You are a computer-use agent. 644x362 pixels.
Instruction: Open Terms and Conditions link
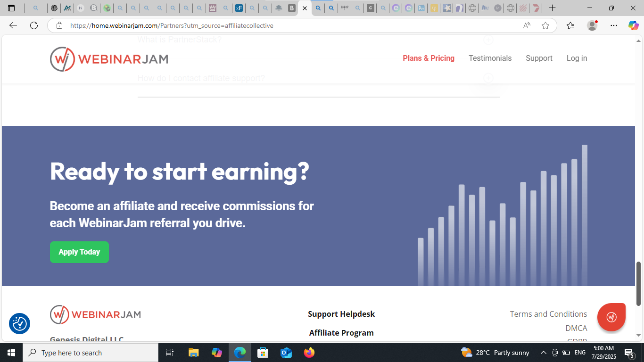(x=548, y=314)
